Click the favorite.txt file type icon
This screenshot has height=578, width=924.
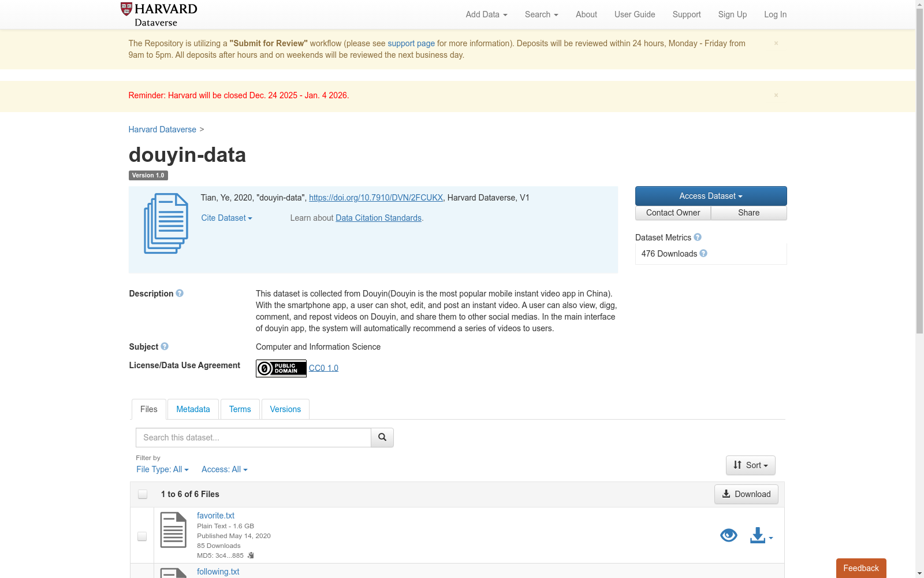(x=173, y=530)
